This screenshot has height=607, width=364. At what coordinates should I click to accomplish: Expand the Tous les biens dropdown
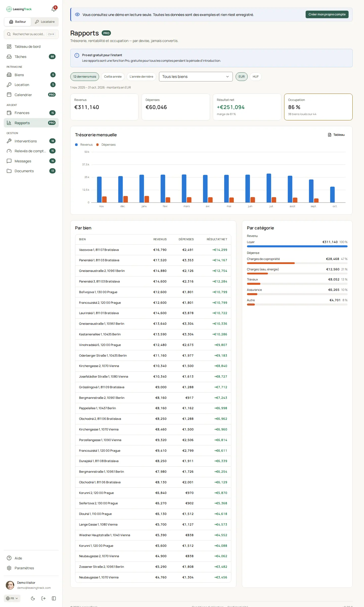pos(196,77)
